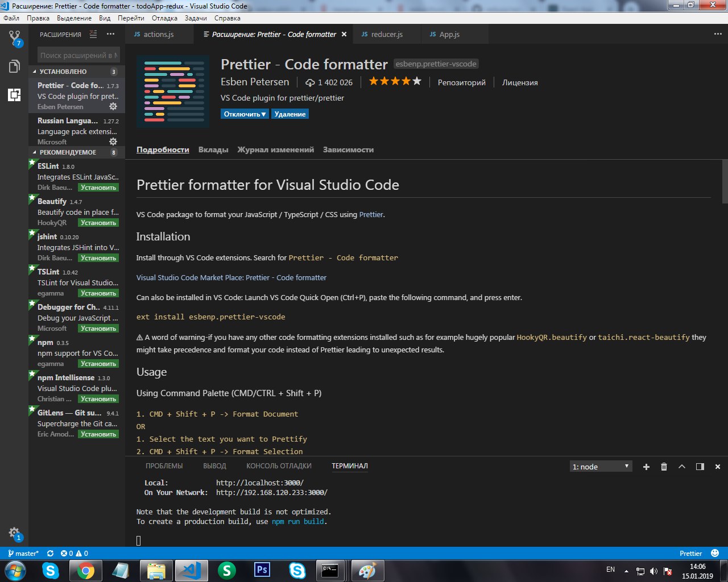
Task: Open the Help (Справка) menu
Action: click(x=227, y=18)
